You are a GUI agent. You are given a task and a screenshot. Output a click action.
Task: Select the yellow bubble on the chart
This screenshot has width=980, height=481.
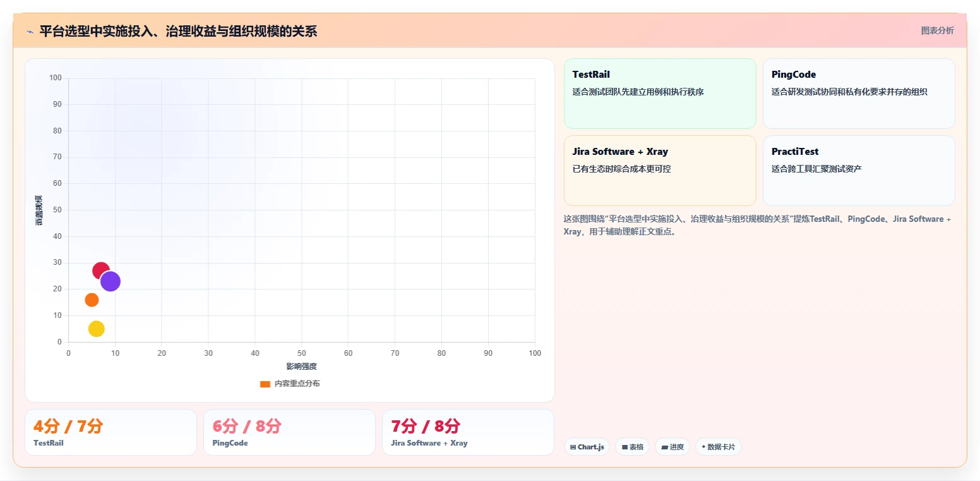point(96,329)
